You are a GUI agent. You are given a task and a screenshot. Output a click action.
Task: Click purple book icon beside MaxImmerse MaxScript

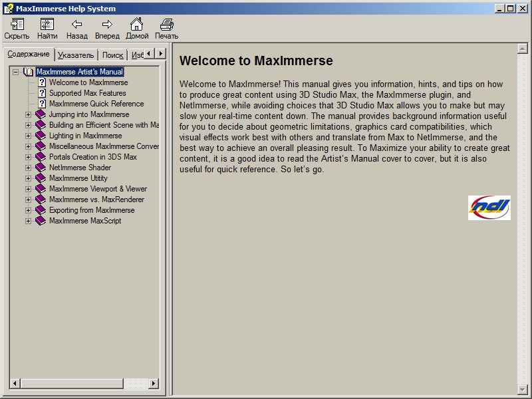click(41, 221)
